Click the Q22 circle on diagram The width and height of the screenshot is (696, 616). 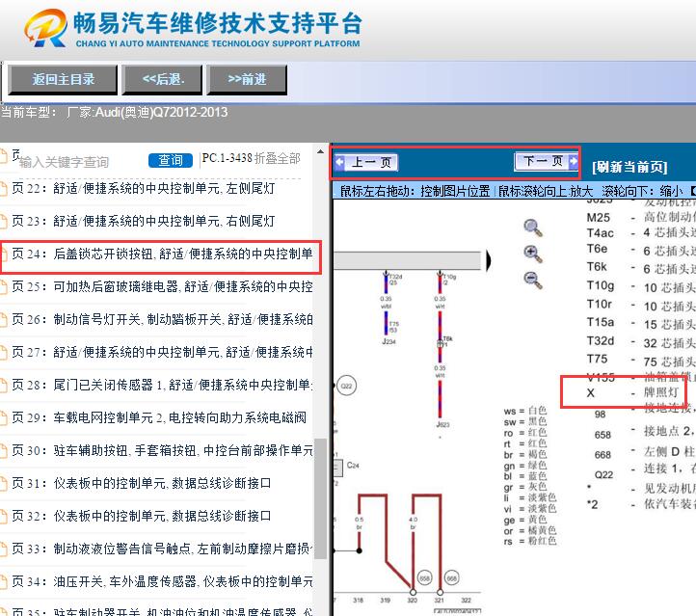[346, 386]
